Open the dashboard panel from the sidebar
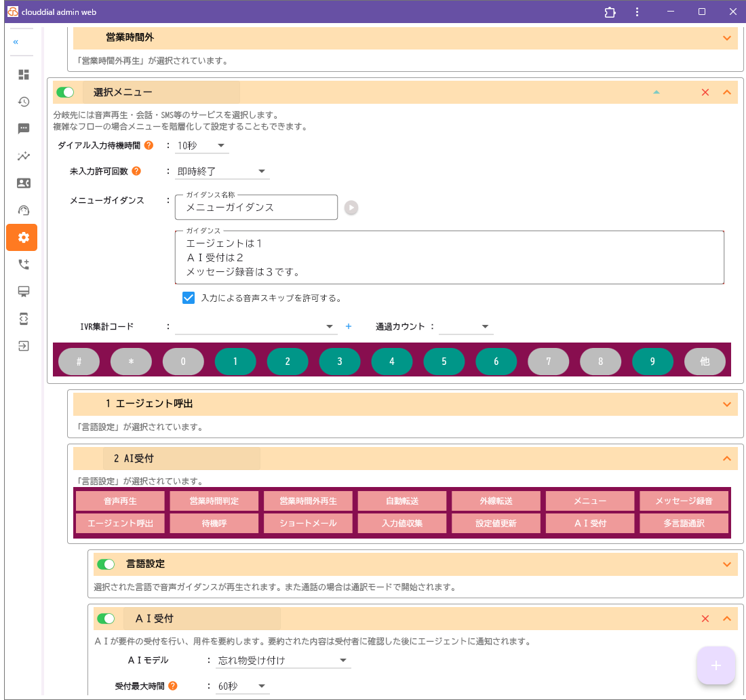This screenshot has height=700, width=746. (x=22, y=75)
